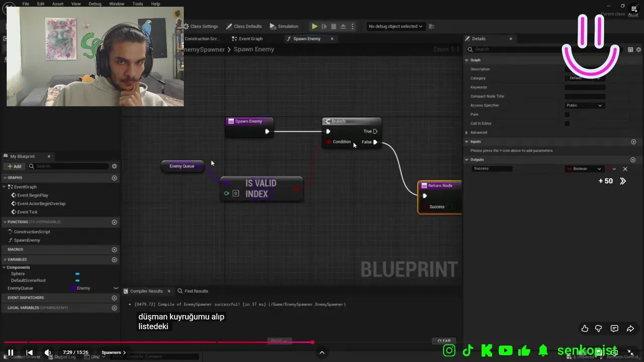The image size is (644, 362).
Task: Add a new macro with the plus icon
Action: (x=114, y=250)
